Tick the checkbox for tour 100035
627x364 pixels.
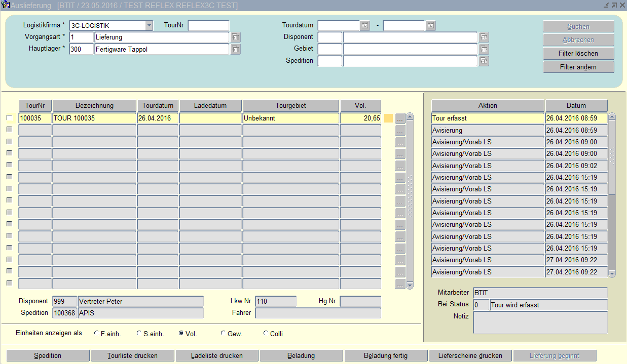[9, 118]
